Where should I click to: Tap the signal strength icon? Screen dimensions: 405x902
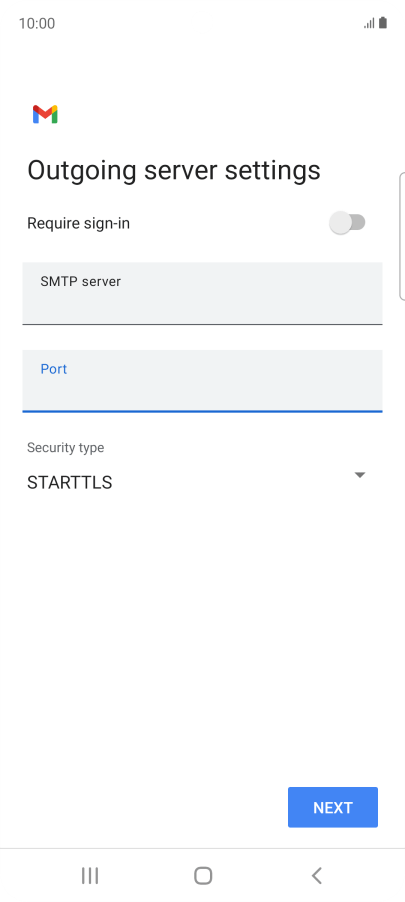tap(369, 24)
